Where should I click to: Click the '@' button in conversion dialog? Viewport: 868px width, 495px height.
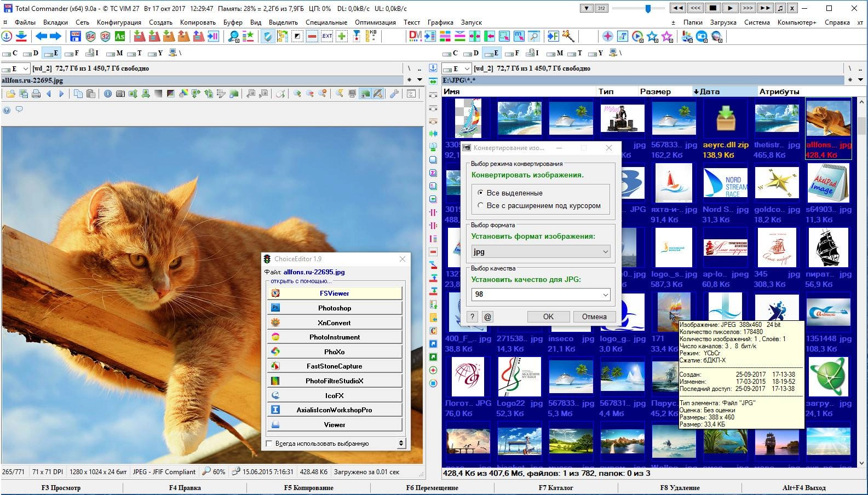pyautogui.click(x=487, y=316)
